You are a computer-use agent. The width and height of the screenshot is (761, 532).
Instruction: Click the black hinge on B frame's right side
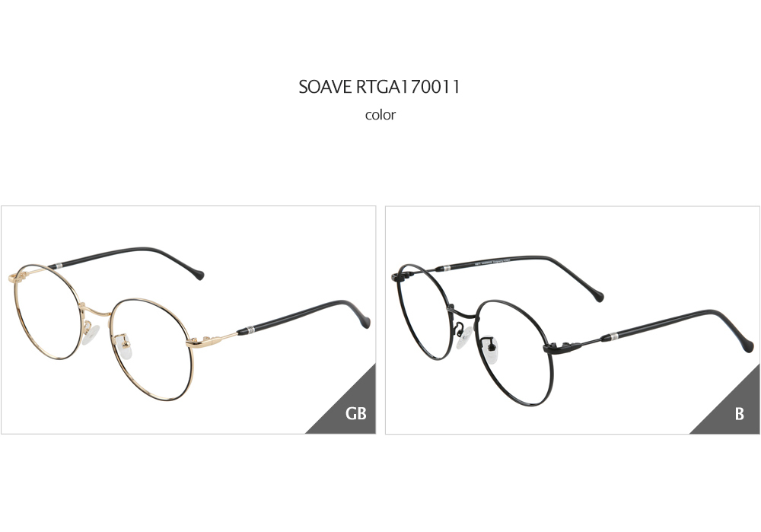[x=562, y=347]
